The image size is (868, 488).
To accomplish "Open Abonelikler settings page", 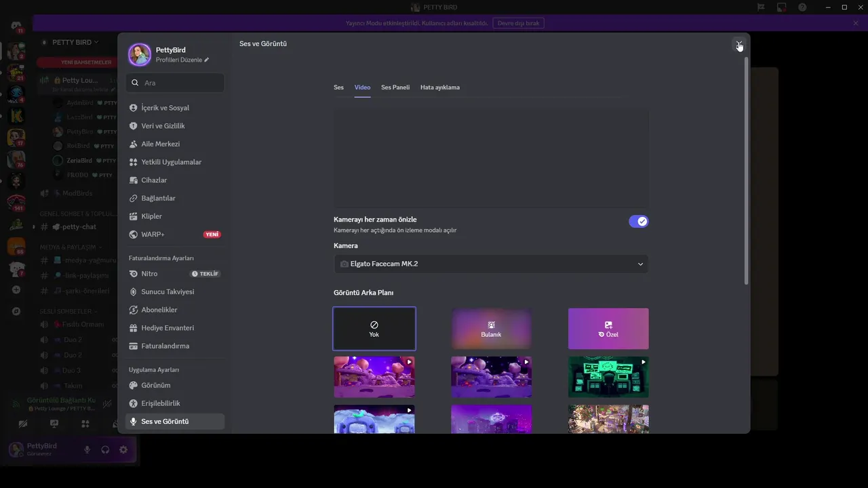I will [174, 310].
